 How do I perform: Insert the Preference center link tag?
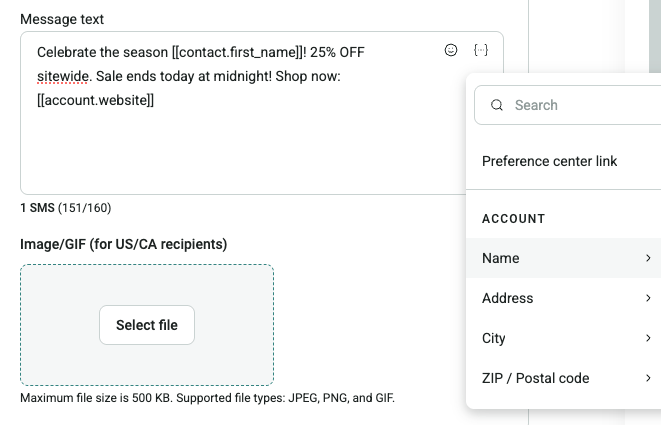click(550, 161)
